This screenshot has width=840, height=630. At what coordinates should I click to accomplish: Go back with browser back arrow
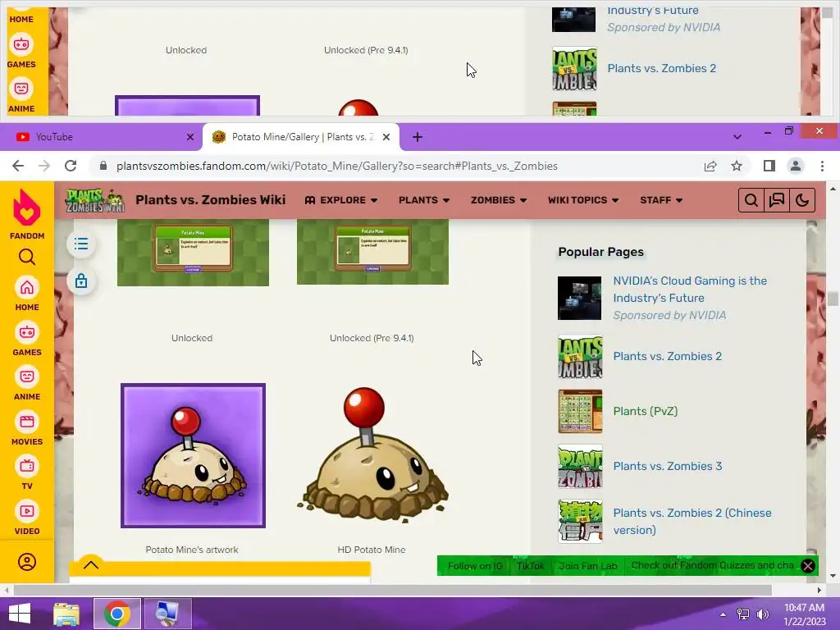pyautogui.click(x=18, y=166)
